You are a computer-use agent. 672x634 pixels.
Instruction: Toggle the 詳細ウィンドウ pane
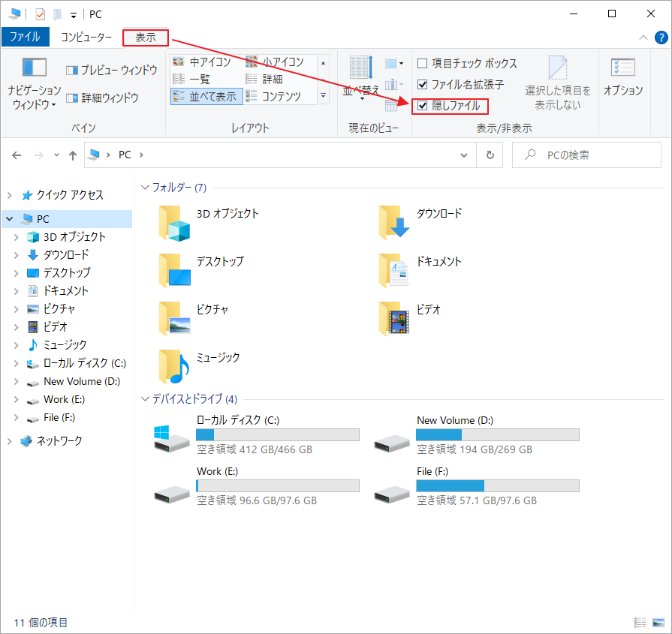pyautogui.click(x=102, y=98)
